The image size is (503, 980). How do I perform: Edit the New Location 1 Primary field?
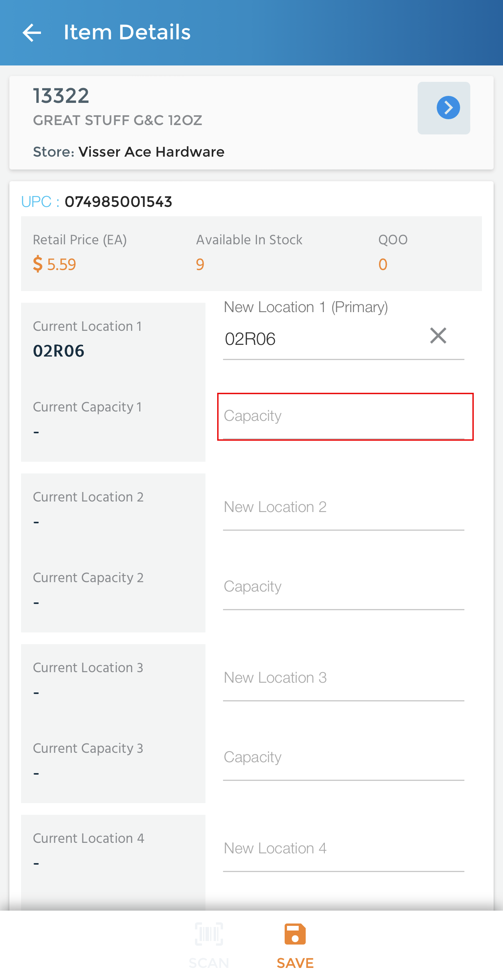point(324,339)
